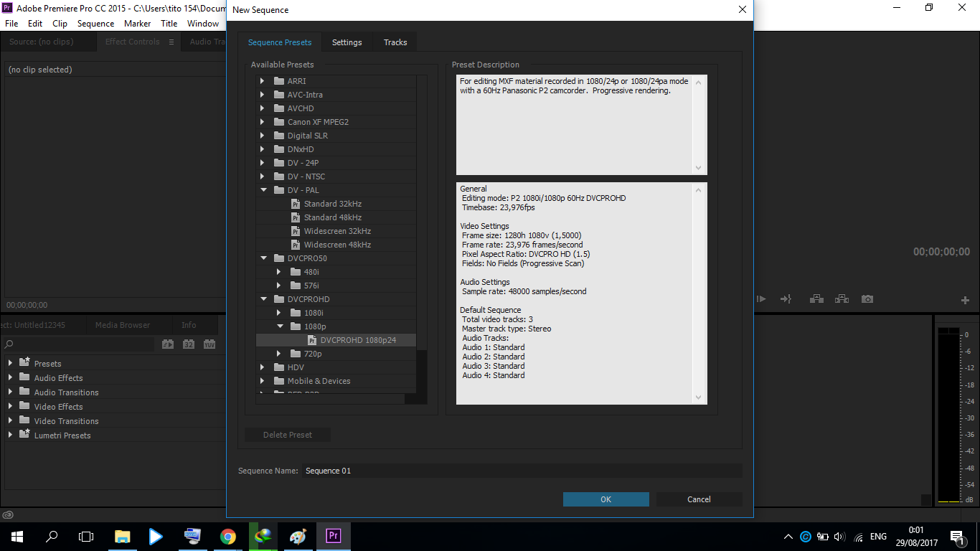Expand the ARRI presets folder
Viewport: 980px width, 551px height.
click(262, 81)
